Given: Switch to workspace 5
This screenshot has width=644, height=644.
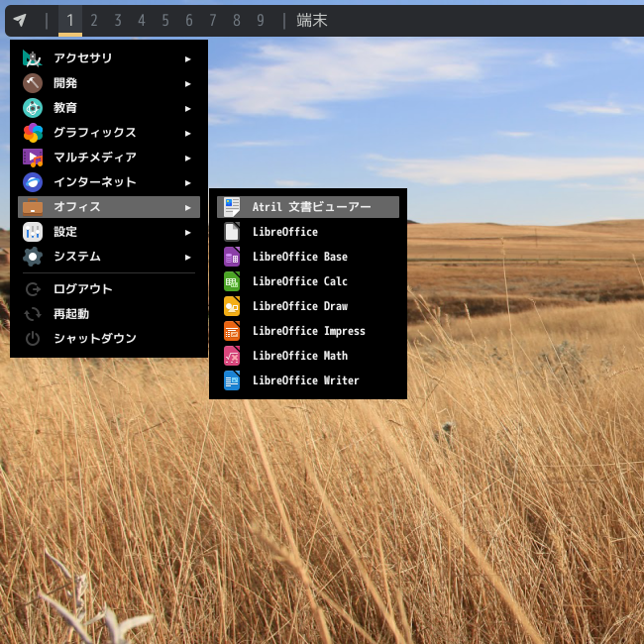Looking at the screenshot, I should pyautogui.click(x=165, y=20).
